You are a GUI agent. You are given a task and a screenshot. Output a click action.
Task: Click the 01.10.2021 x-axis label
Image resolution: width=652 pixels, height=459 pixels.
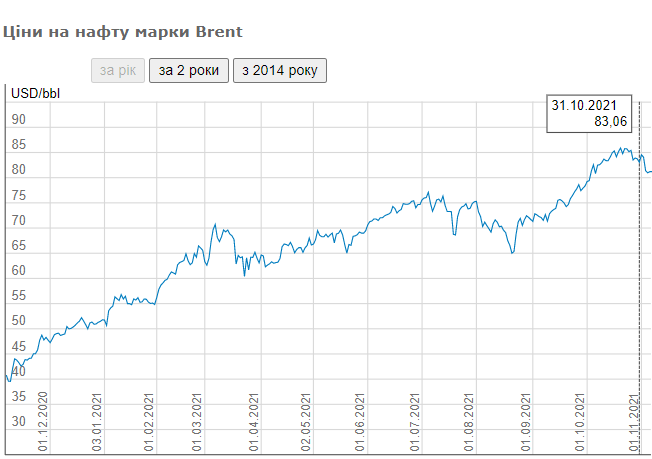click(x=579, y=425)
